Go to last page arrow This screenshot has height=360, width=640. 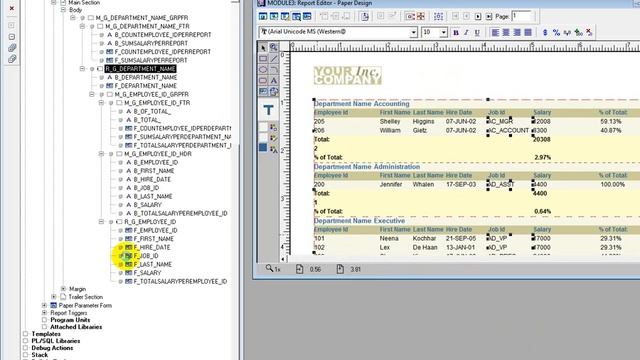click(x=489, y=17)
